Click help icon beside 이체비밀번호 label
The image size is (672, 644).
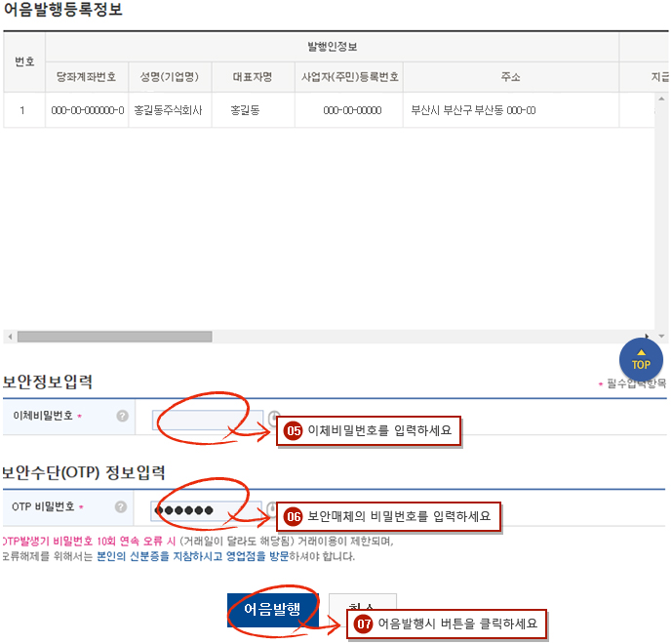(x=122, y=416)
